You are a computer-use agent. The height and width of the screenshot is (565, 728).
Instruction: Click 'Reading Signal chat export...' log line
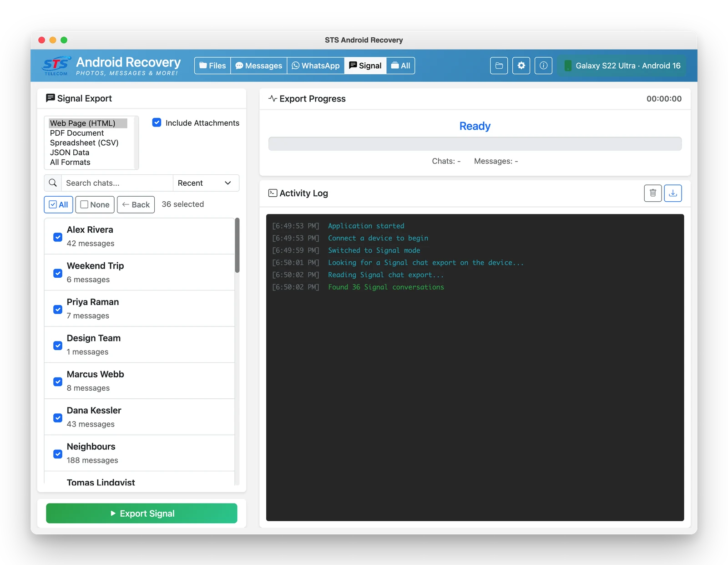pos(386,275)
